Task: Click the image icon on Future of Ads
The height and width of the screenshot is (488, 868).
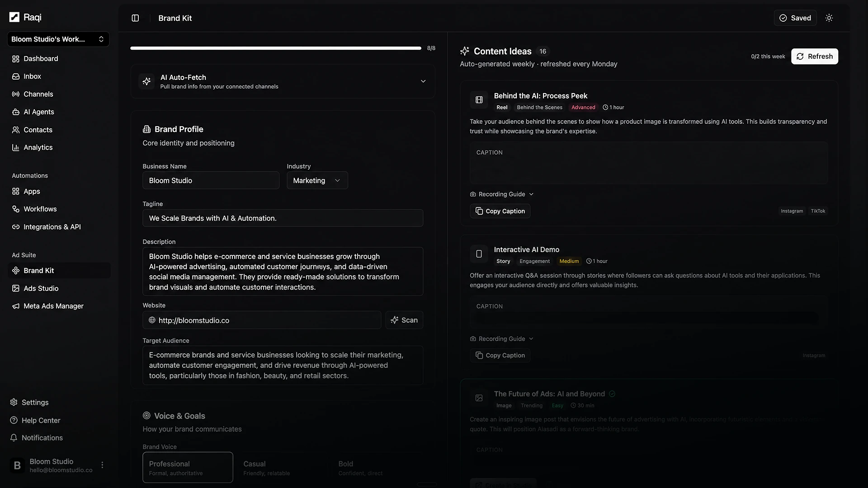Action: (x=479, y=398)
